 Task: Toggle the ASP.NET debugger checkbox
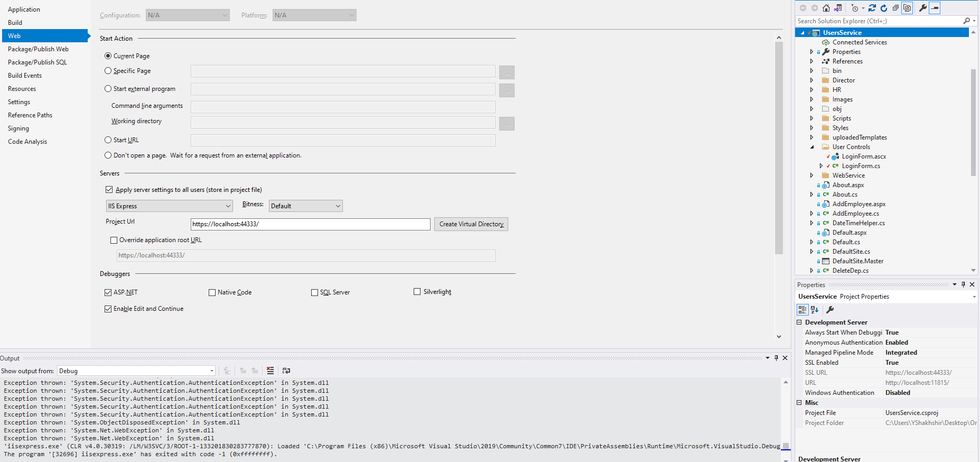108,292
